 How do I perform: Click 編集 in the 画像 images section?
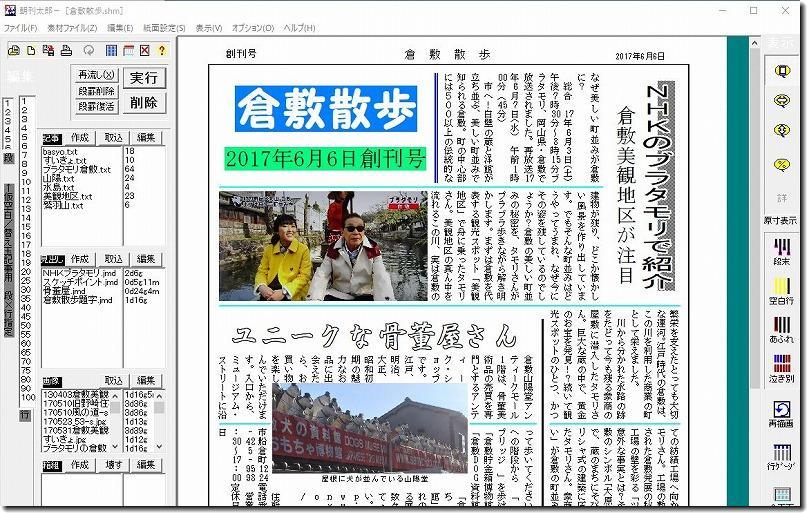(x=146, y=381)
